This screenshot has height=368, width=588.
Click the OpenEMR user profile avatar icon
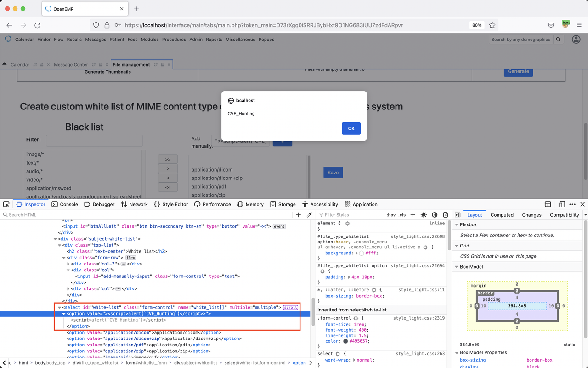576,40
